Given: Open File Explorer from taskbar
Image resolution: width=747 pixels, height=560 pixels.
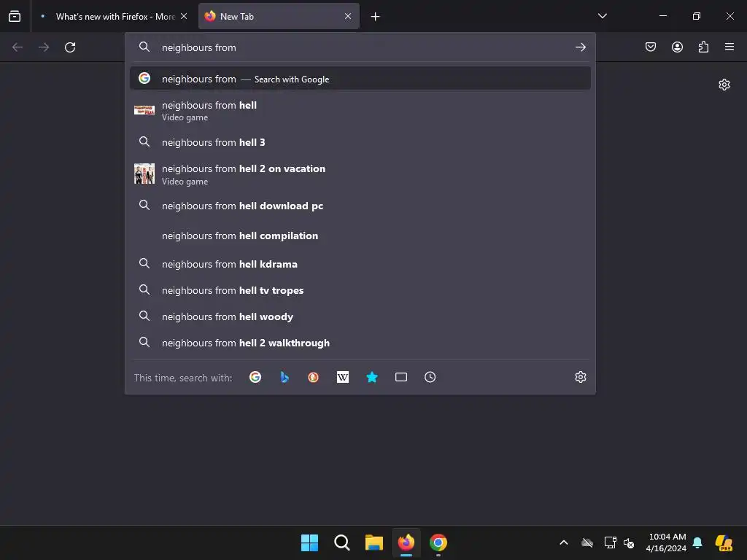Looking at the screenshot, I should [374, 542].
